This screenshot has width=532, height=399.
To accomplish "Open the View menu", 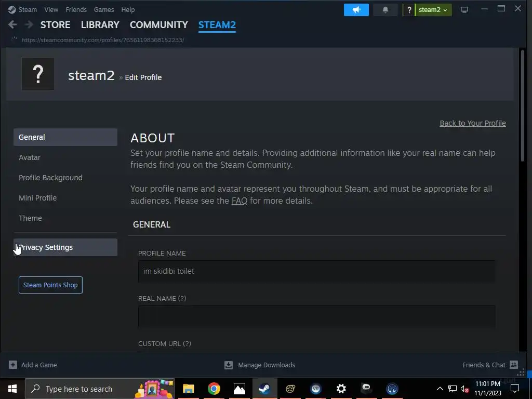I will [51, 9].
